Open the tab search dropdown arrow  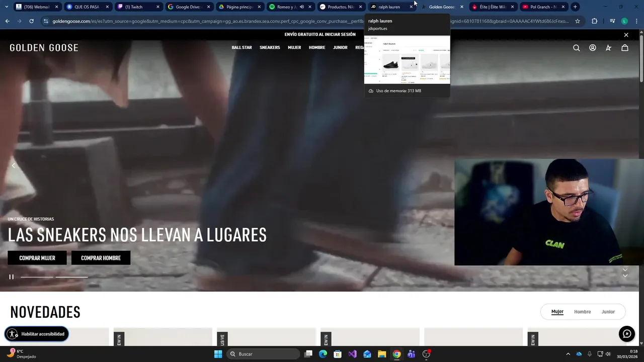point(6,7)
